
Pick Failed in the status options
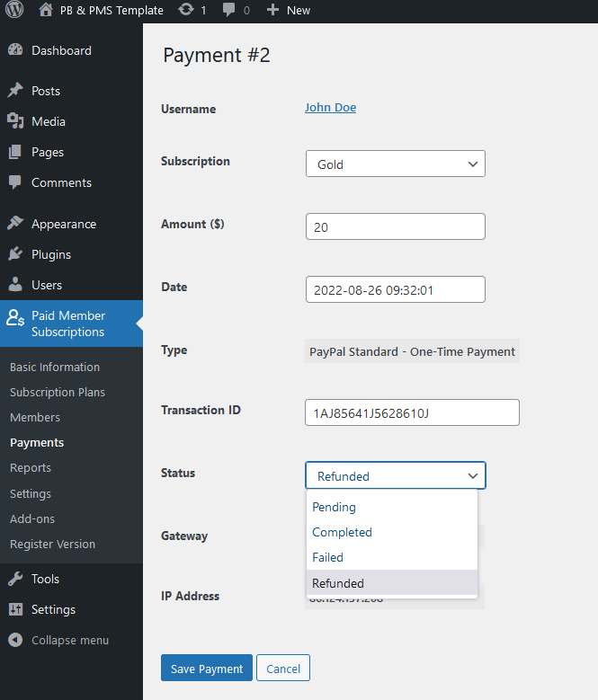click(x=327, y=557)
